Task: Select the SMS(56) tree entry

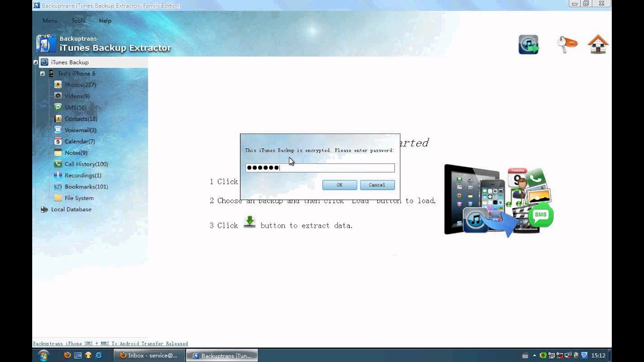Action: point(75,108)
